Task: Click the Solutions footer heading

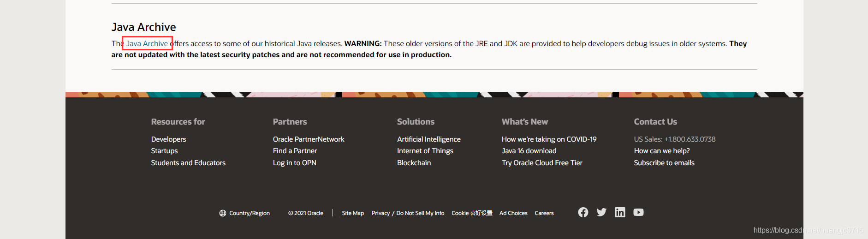Action: tap(416, 122)
